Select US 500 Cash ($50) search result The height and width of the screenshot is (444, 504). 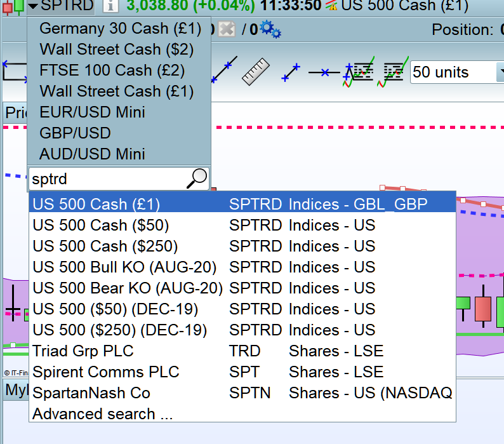pos(242,225)
